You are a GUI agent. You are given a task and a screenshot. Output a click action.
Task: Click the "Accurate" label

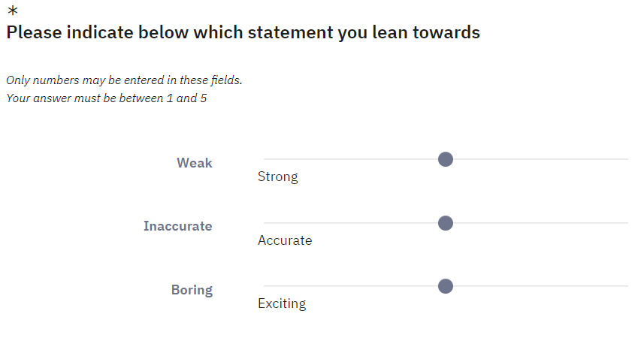click(x=285, y=241)
